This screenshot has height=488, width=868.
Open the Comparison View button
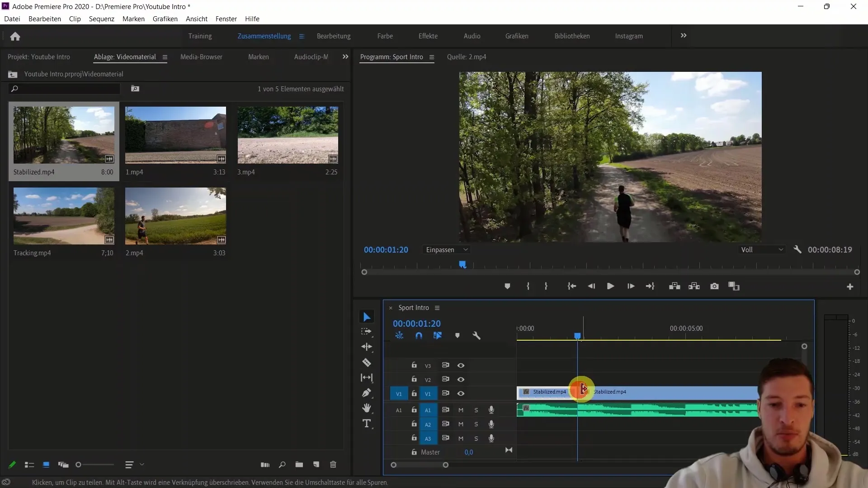[x=734, y=286]
